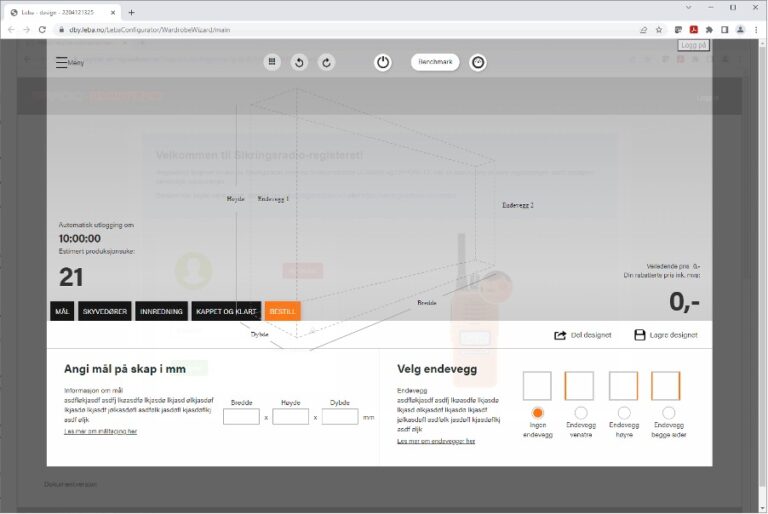
Task: Select Endevegg høyre radio button
Action: 624,413
